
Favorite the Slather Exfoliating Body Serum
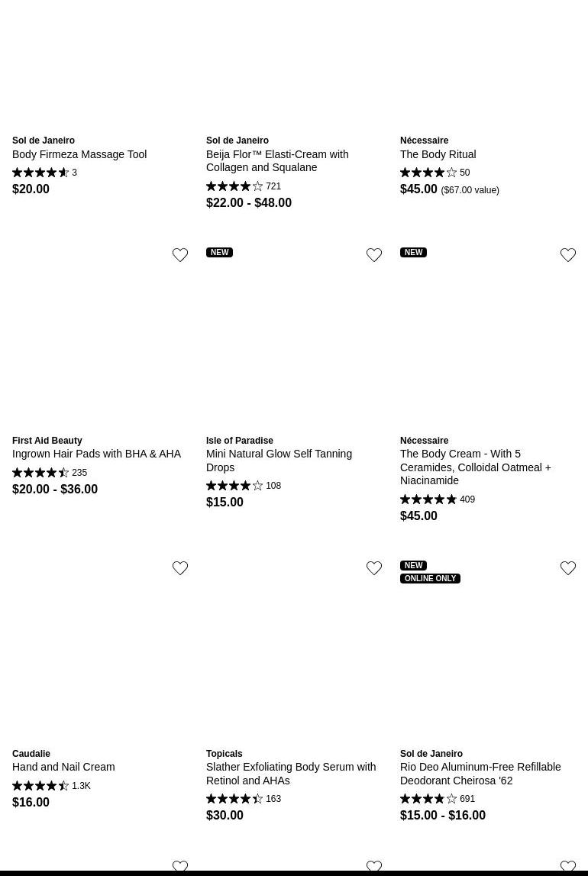[x=374, y=568]
